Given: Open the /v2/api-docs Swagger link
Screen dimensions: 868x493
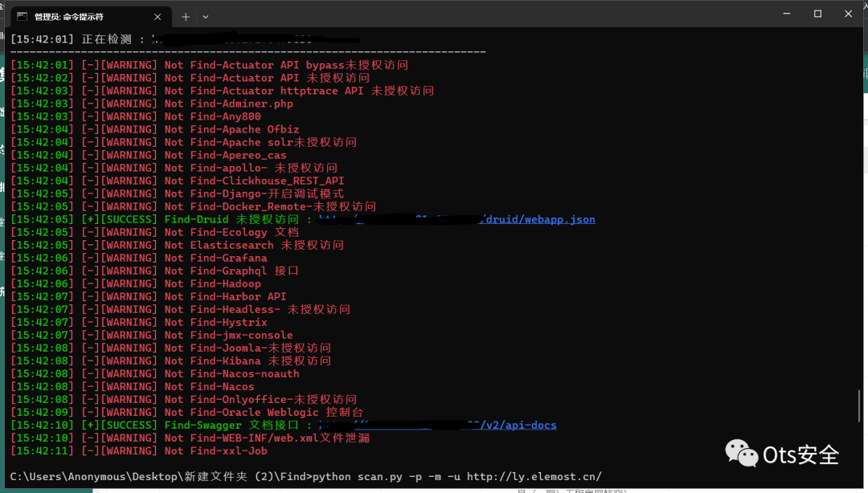Looking at the screenshot, I should pos(438,426).
